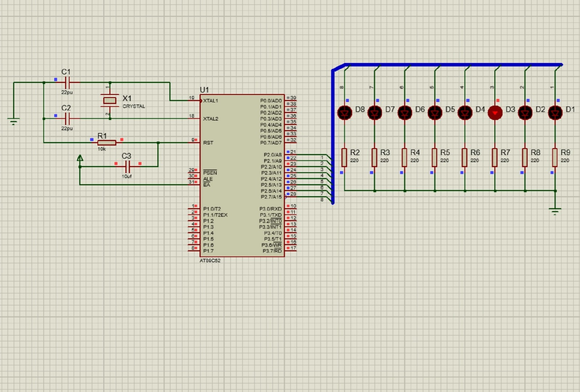Select resistor R7 body

tap(495, 157)
